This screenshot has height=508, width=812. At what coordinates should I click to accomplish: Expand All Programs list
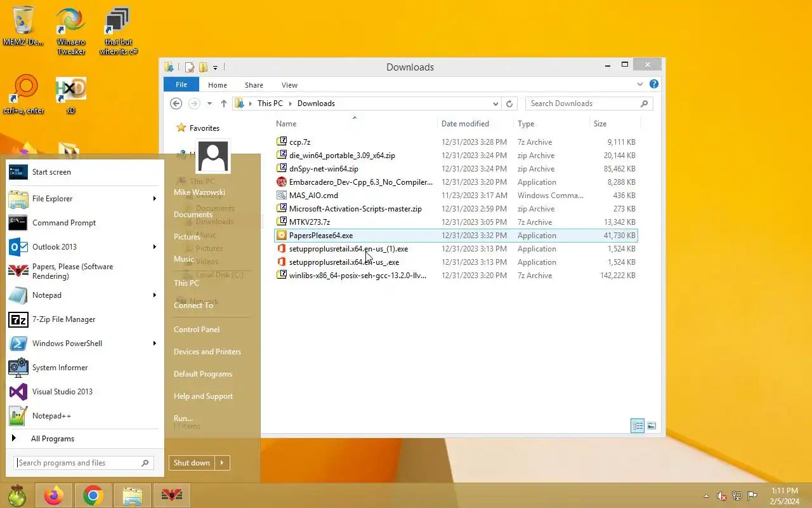click(83, 439)
